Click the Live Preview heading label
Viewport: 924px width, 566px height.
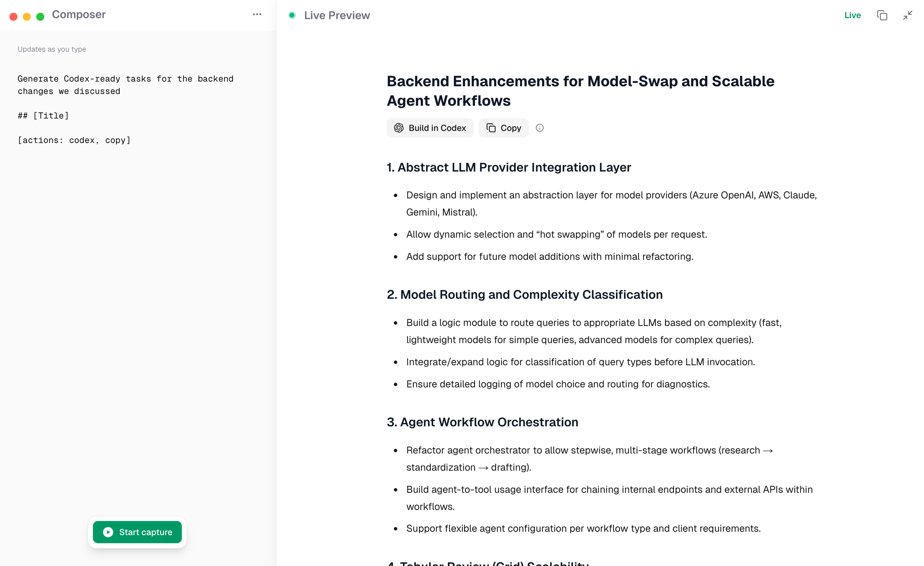click(x=337, y=15)
